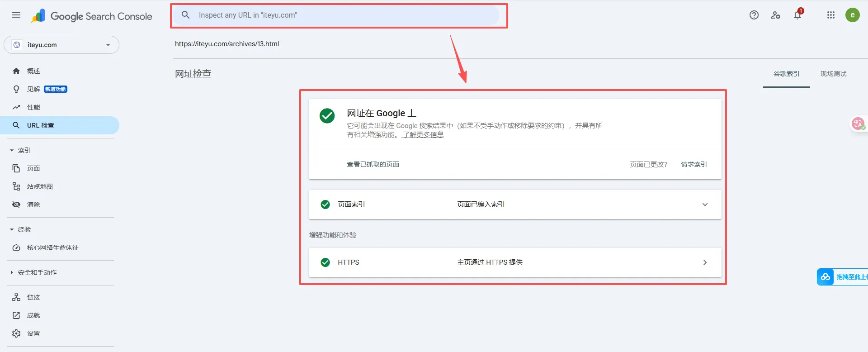
Task: Open the notifications bell
Action: (797, 15)
